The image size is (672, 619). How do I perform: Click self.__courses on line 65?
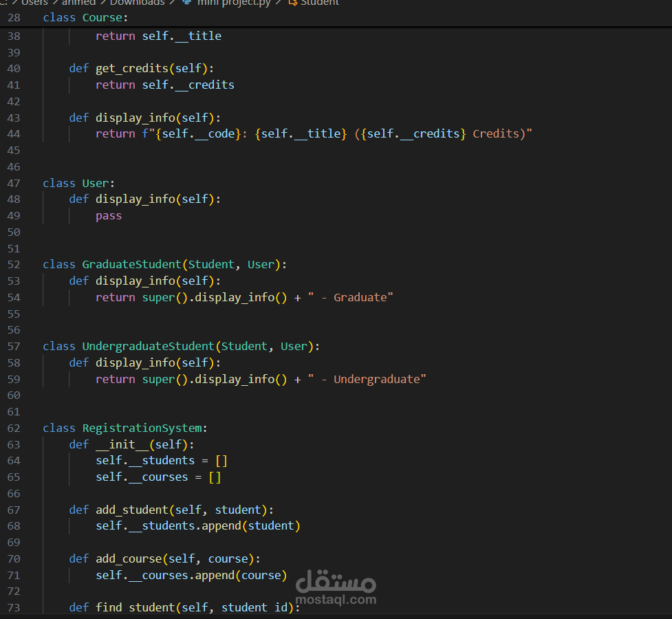pyautogui.click(x=142, y=477)
